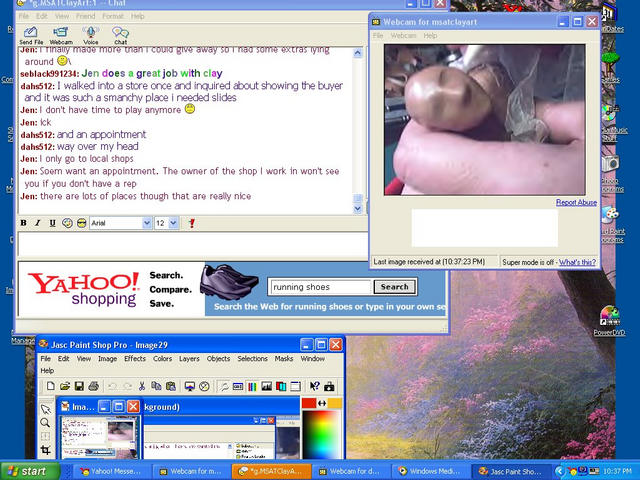This screenshot has width=640, height=480.
Task: Click the webcam video image
Action: pyautogui.click(x=484, y=120)
